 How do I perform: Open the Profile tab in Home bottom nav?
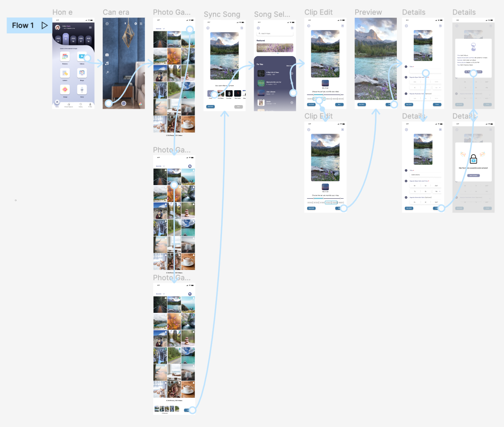[x=90, y=105]
